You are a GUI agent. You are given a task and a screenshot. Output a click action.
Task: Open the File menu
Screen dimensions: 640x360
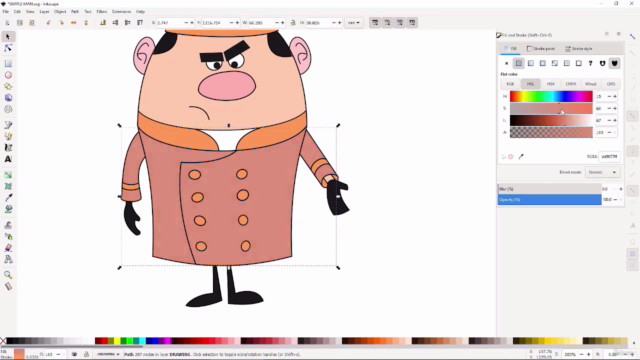[6, 12]
